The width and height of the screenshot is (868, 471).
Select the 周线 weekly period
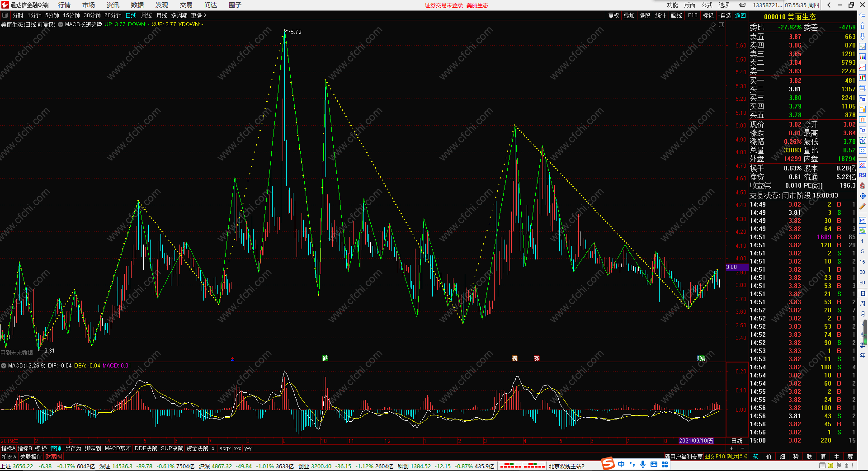tap(146, 15)
